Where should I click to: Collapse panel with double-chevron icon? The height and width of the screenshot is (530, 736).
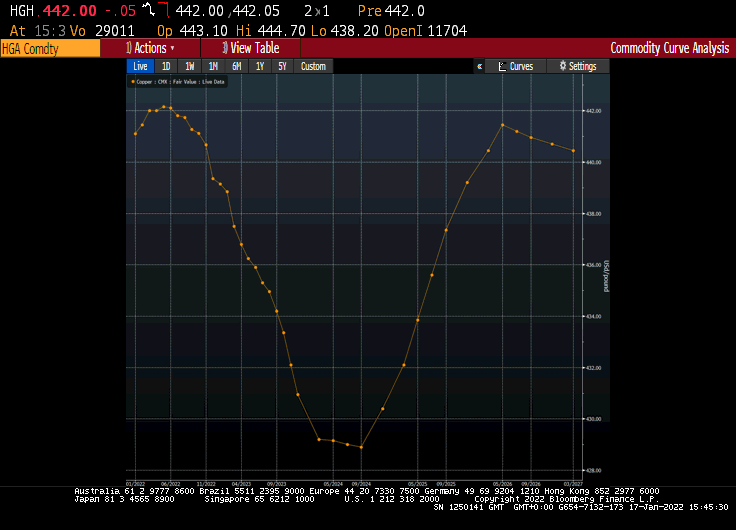(x=479, y=66)
